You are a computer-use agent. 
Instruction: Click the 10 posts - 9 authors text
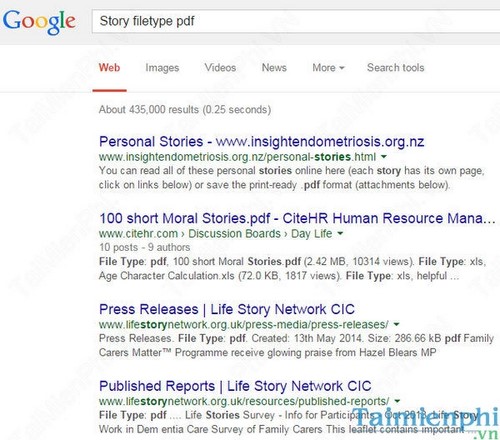[x=144, y=247]
